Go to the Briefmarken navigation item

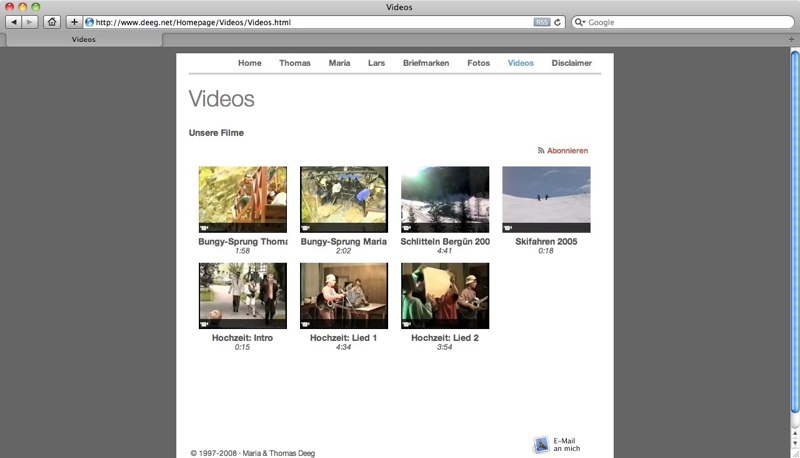coord(426,63)
